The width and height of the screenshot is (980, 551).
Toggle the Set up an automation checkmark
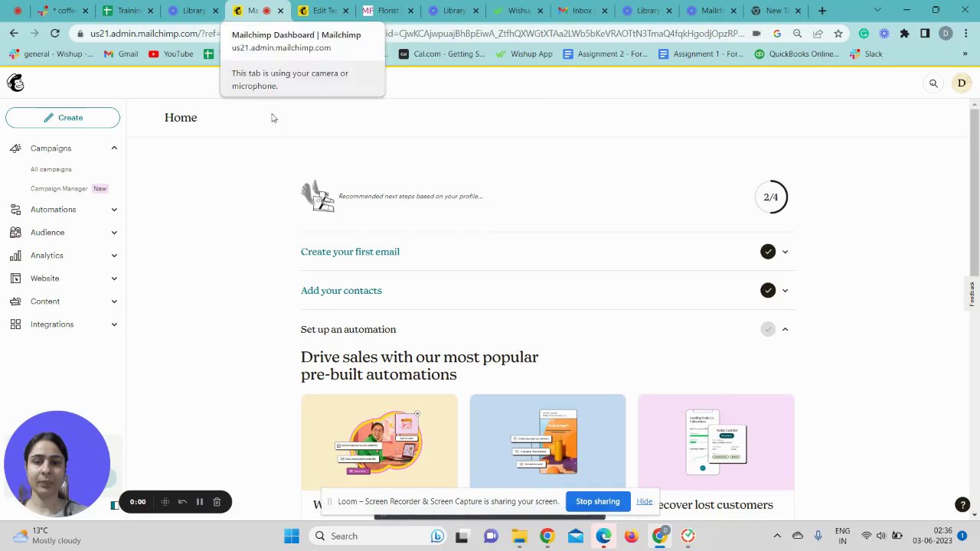pyautogui.click(x=768, y=329)
